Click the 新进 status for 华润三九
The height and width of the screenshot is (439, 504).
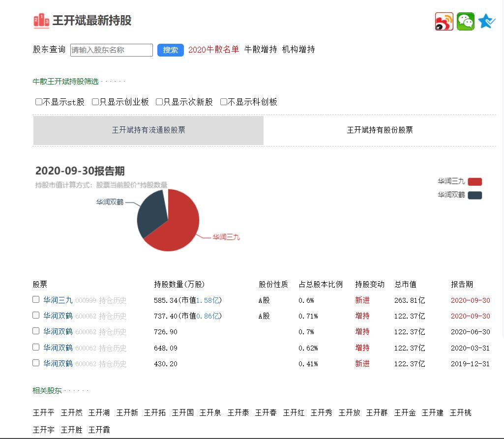[362, 300]
